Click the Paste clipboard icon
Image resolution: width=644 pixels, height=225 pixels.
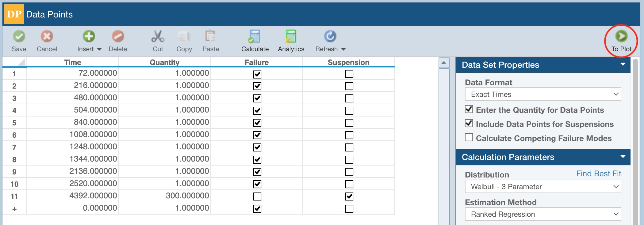click(210, 36)
